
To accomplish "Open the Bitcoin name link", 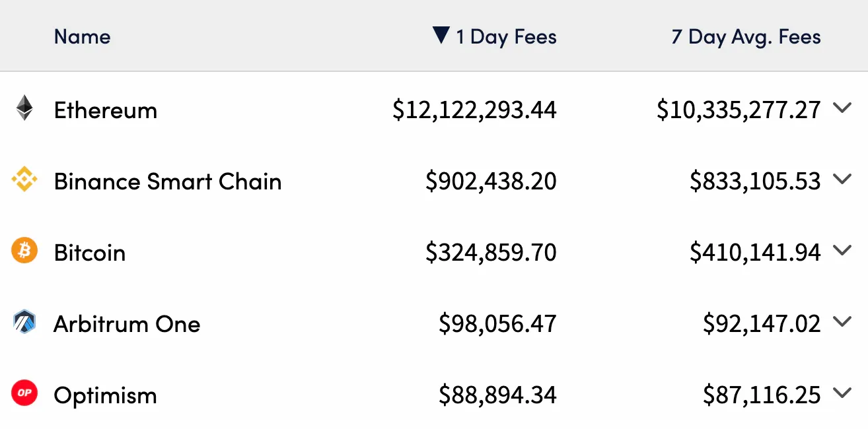I will click(x=90, y=253).
